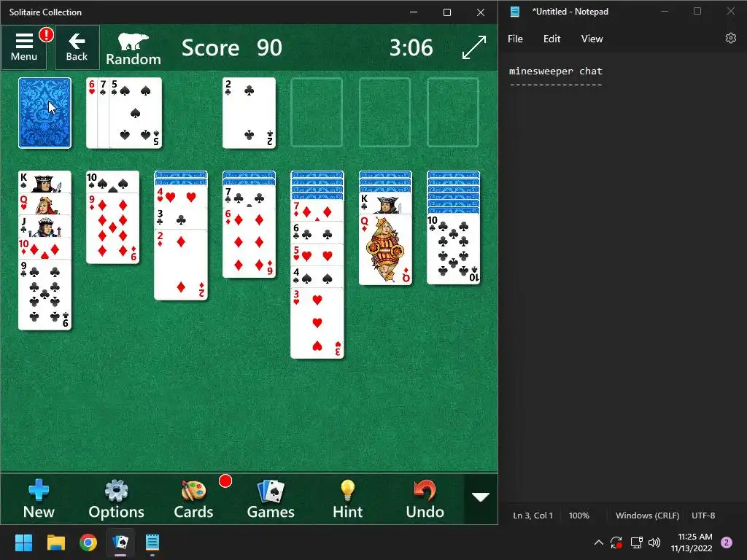Click the Ln 3, Col 1 status entry
The width and height of the screenshot is (747, 560).
[533, 516]
